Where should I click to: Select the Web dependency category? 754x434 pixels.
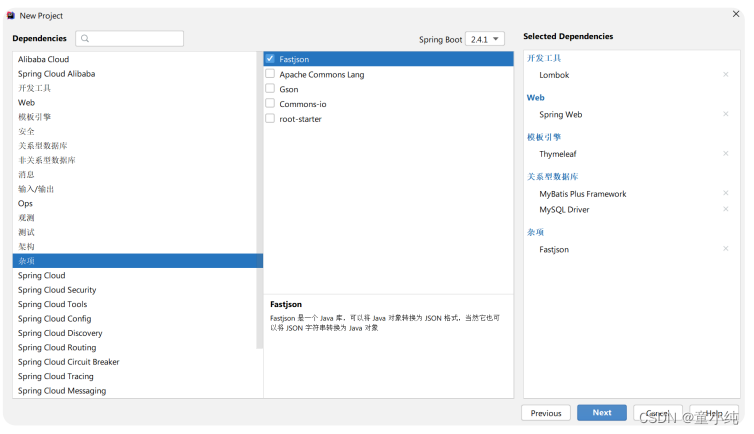pyautogui.click(x=26, y=102)
